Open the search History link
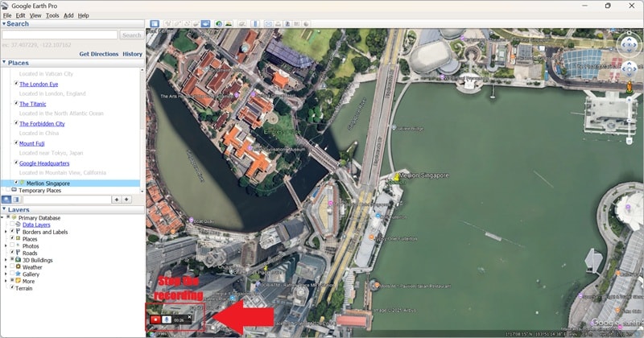 coord(132,54)
